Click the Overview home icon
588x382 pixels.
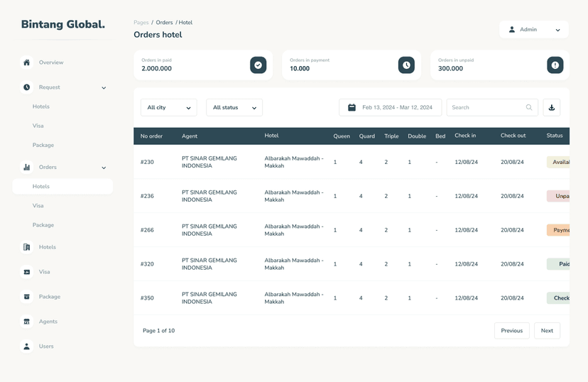click(26, 62)
